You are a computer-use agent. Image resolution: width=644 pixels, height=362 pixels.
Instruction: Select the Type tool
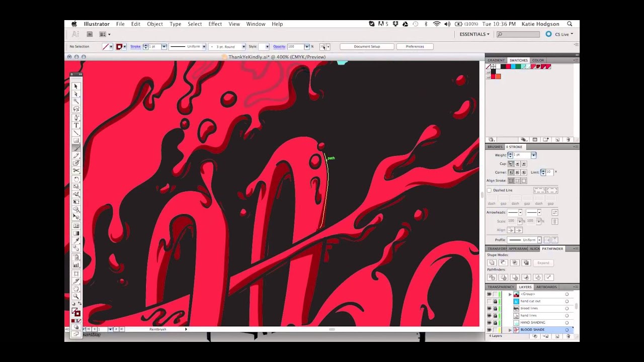pos(76,125)
